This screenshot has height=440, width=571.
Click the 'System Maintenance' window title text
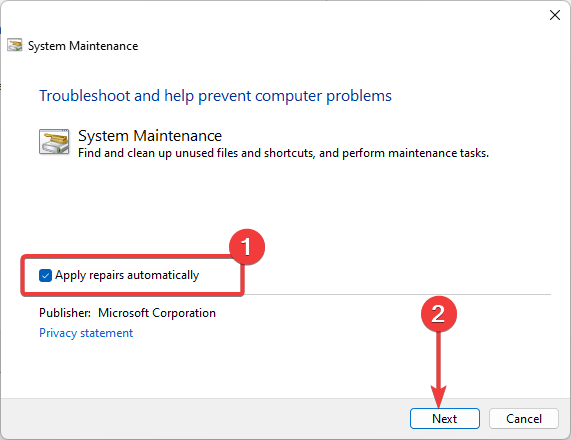point(83,46)
